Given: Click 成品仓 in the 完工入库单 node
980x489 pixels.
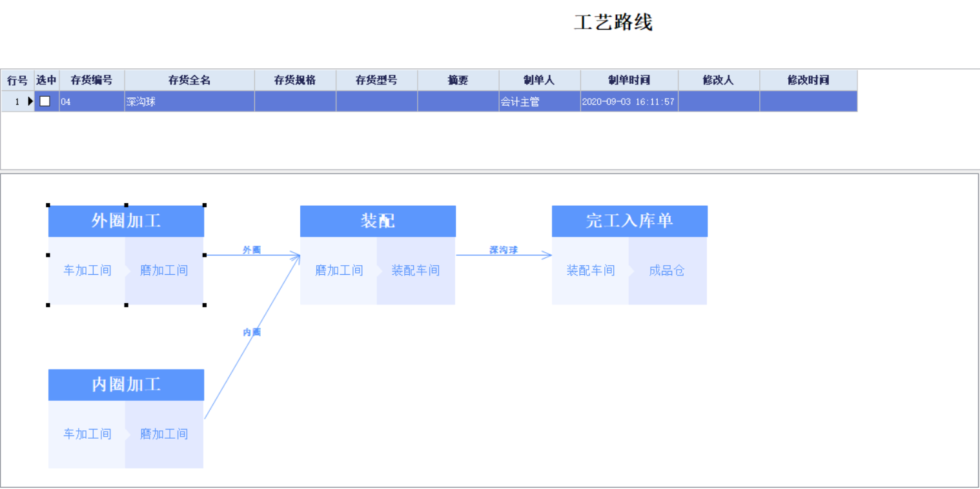Looking at the screenshot, I should (x=667, y=271).
